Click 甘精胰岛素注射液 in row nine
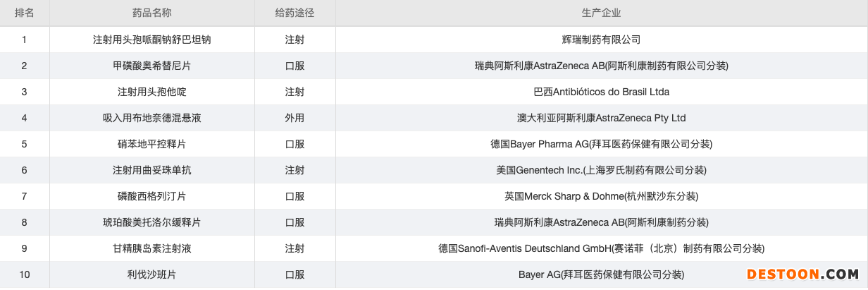The image size is (868, 290). 151,248
